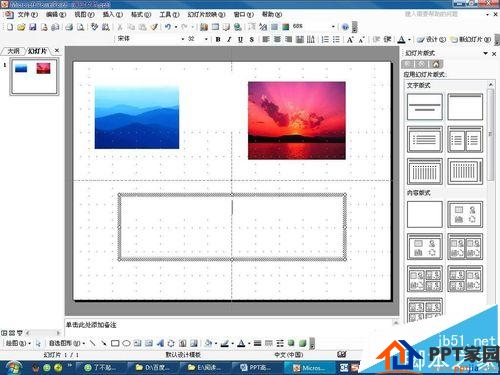This screenshot has height=375, width=500.
Task: Select the Rectangle drawing tool
Action: tap(115, 343)
